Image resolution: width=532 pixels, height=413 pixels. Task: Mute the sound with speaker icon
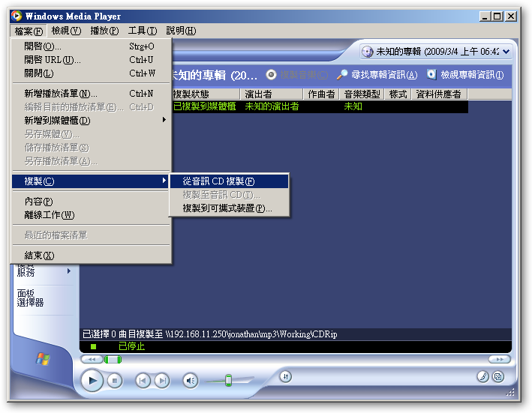pyautogui.click(x=191, y=381)
